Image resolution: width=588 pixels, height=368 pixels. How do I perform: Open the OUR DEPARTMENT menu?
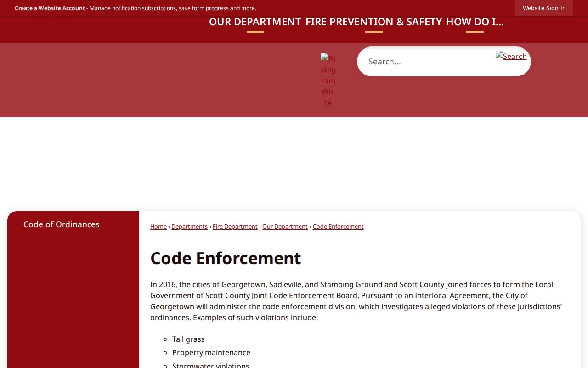click(x=255, y=22)
